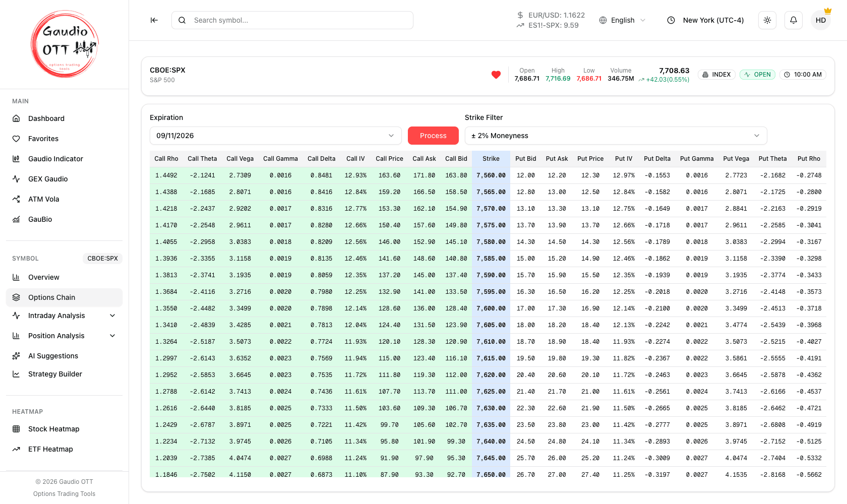Click the GEX Gaudio pulse icon
Image resolution: width=847 pixels, height=504 pixels.
[16, 179]
